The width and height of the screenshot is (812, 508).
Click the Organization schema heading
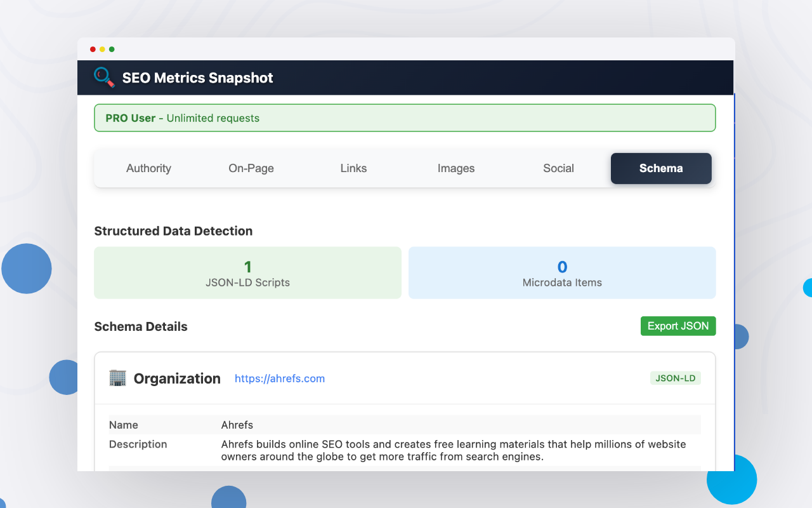tap(177, 378)
